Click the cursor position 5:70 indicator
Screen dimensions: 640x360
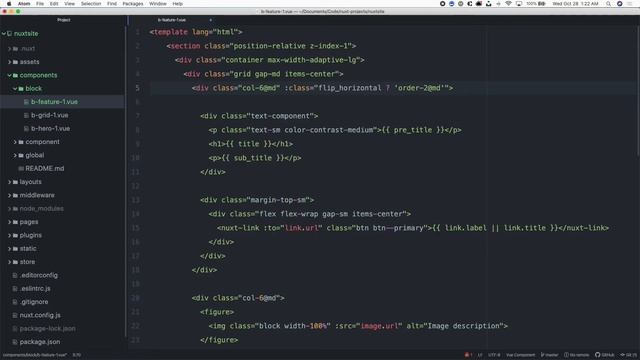77,355
